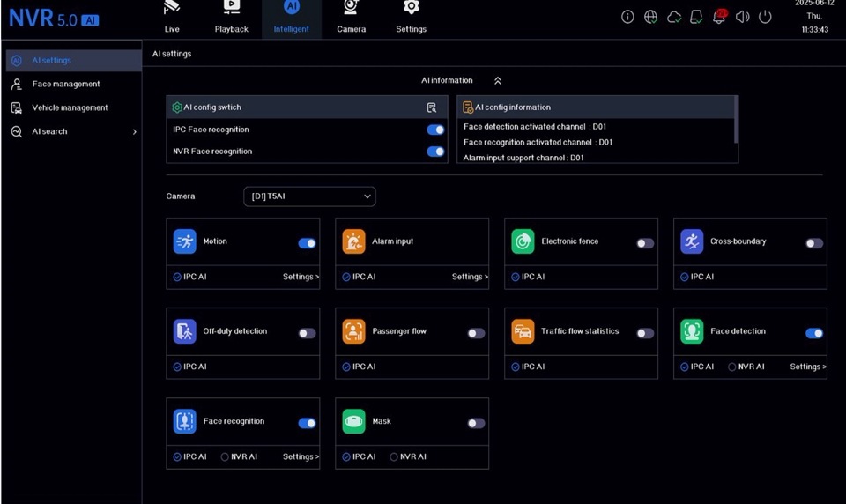Open the AI config switch search-list icon

tap(432, 107)
